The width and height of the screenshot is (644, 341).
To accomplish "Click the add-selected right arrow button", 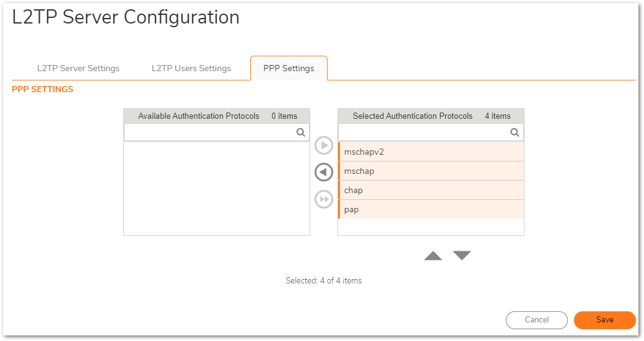I will (324, 145).
